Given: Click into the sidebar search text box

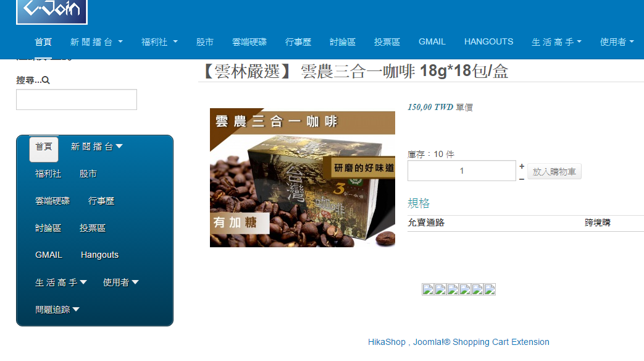Looking at the screenshot, I should click(77, 100).
